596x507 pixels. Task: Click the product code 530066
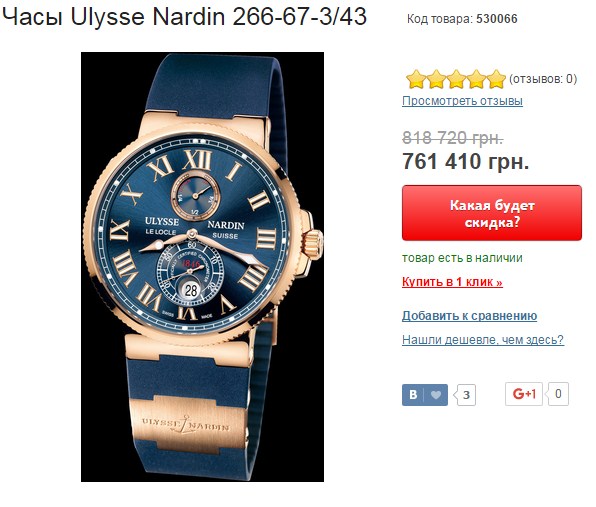pyautogui.click(x=497, y=19)
